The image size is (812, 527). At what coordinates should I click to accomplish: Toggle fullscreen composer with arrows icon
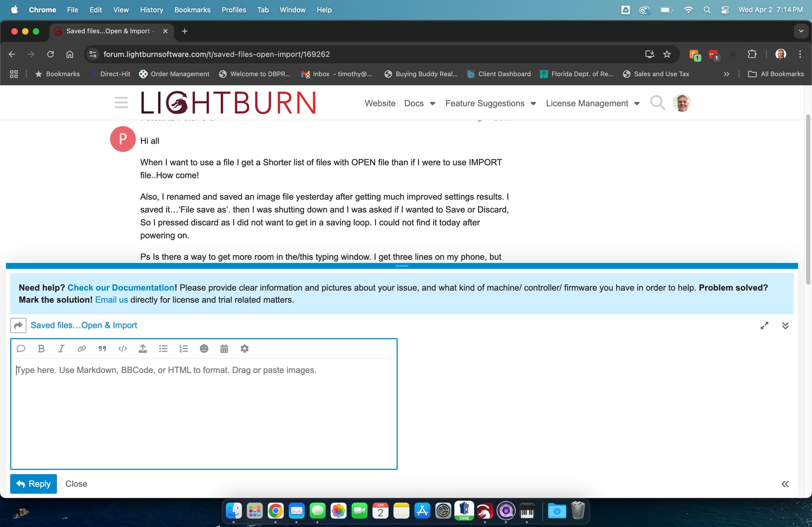(x=764, y=325)
